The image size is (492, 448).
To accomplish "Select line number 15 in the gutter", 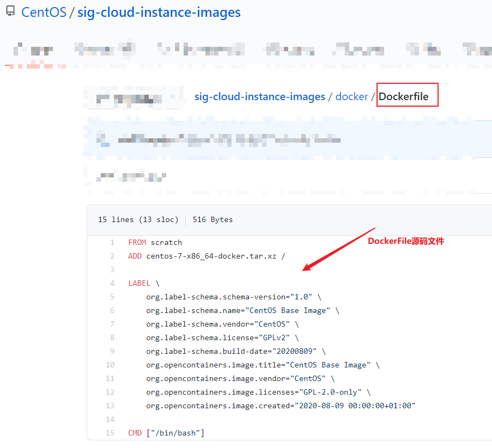I will pos(110,433).
